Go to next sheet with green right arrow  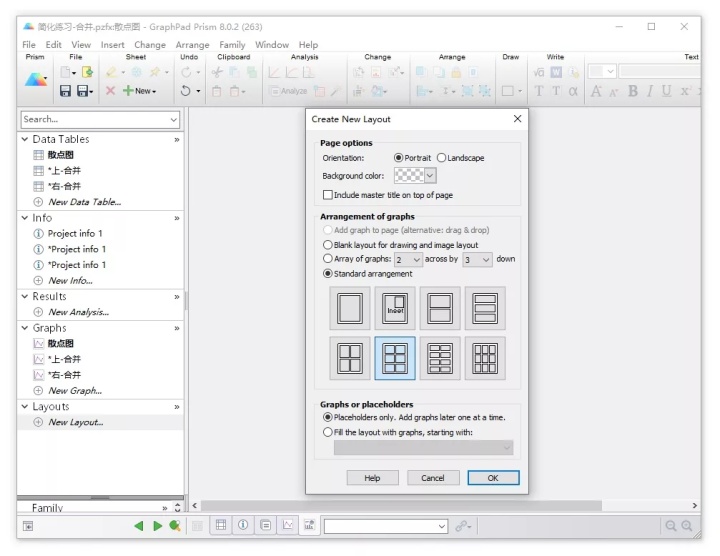pos(158,526)
